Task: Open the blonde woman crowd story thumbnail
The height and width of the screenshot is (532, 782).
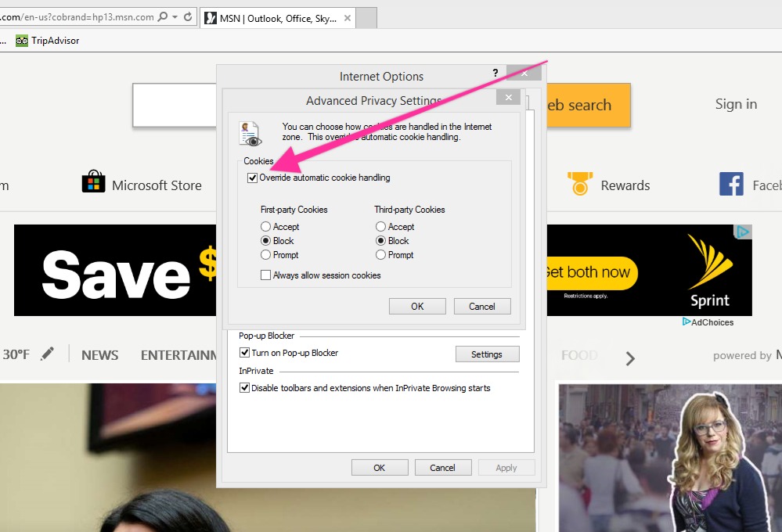Action: click(x=670, y=458)
